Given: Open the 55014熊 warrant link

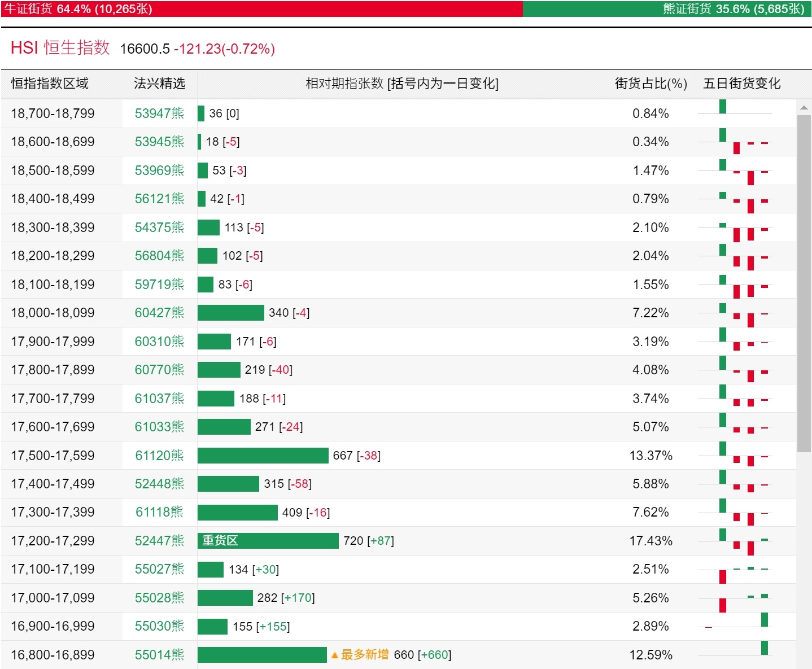Looking at the screenshot, I should 159,655.
